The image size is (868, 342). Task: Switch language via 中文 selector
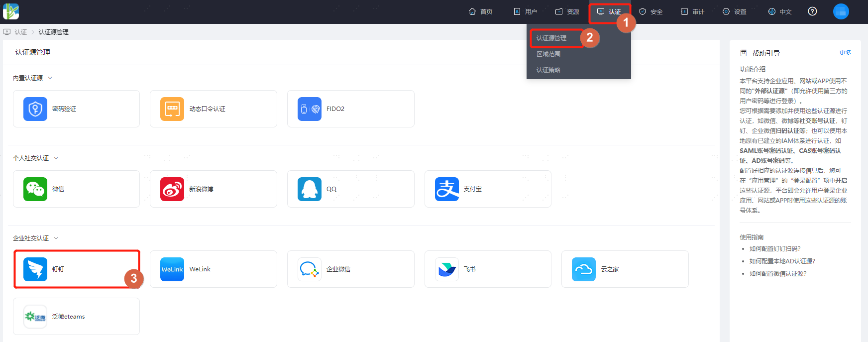coord(780,11)
